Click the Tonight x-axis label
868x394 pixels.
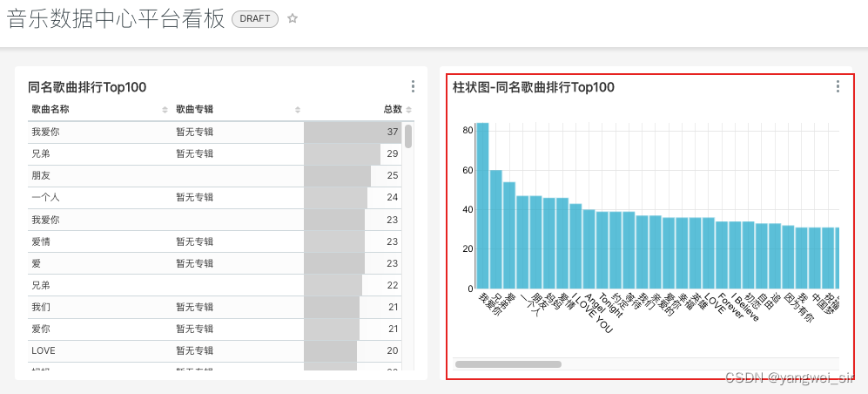coord(610,305)
